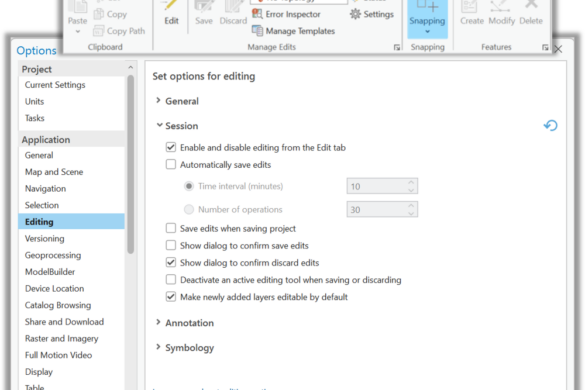Screen dimensions: 585x390
Task: Open the Error Inspector tool
Action: (x=286, y=14)
